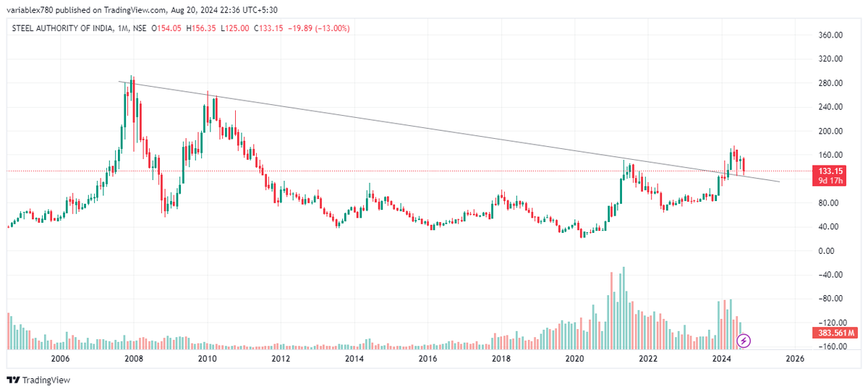This screenshot has height=392, width=868.
Task: Click the 2012 year label on the time axis
Action: [x=281, y=359]
